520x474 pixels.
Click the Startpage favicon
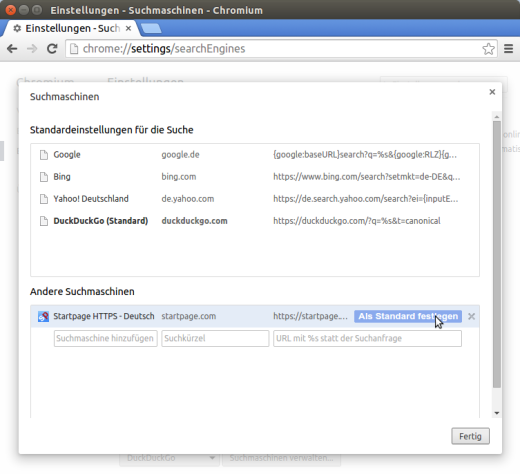pos(43,316)
